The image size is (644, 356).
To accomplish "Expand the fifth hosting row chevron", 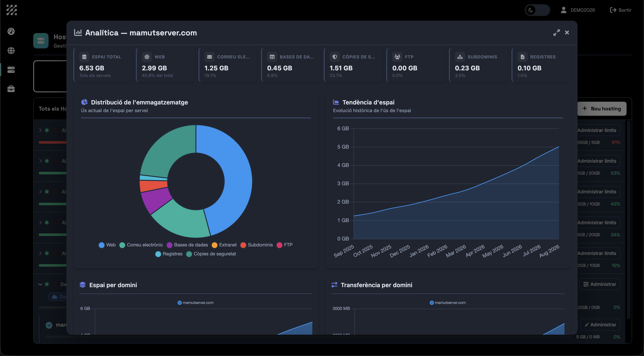I will tap(40, 253).
